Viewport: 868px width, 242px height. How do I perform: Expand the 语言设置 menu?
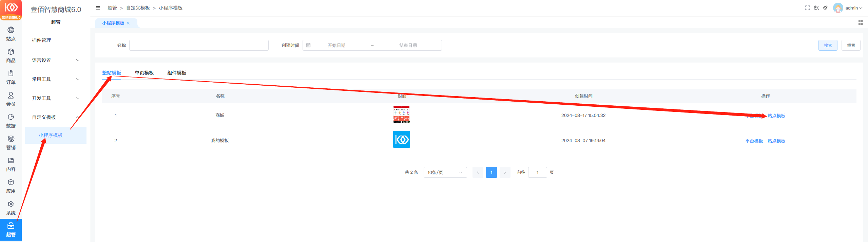tap(56, 60)
